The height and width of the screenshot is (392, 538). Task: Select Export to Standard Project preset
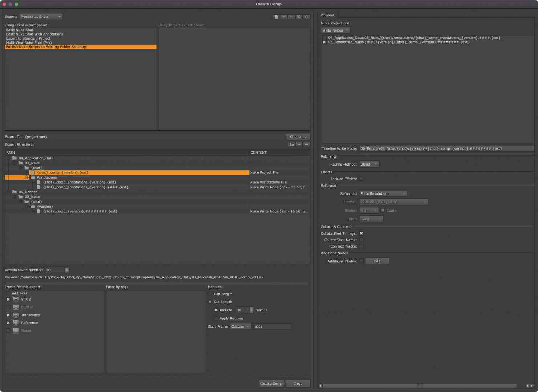click(28, 38)
